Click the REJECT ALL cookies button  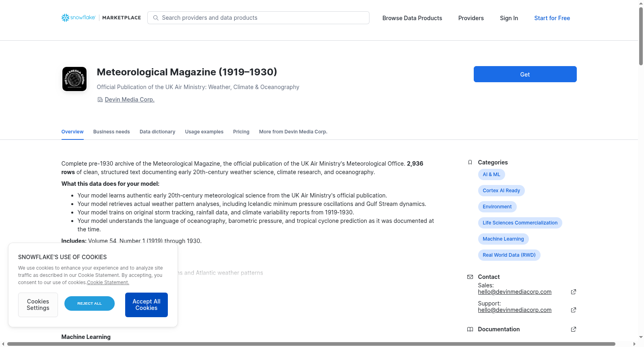[89, 303]
